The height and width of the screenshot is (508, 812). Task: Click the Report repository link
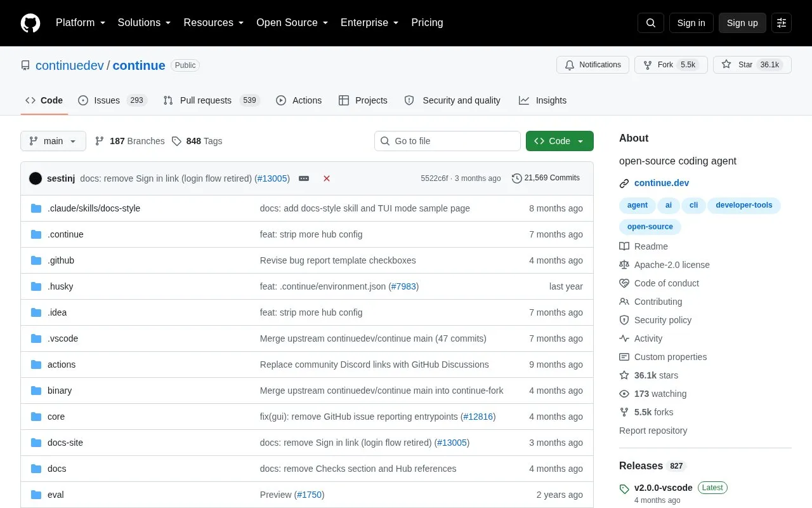[653, 431]
